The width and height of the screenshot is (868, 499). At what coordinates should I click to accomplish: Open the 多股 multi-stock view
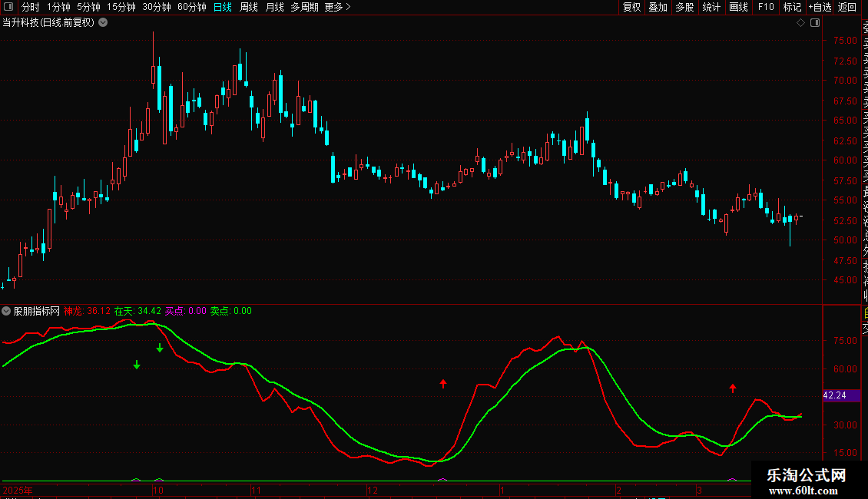[x=684, y=7]
